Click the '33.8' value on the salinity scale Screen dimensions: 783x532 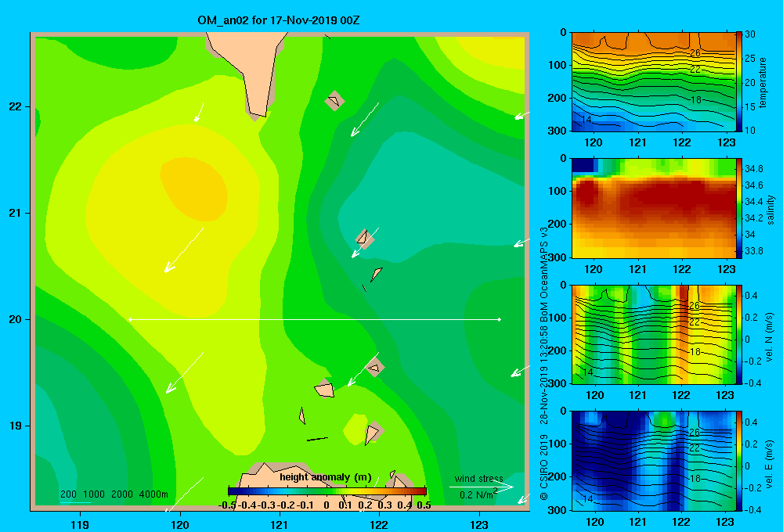754,251
